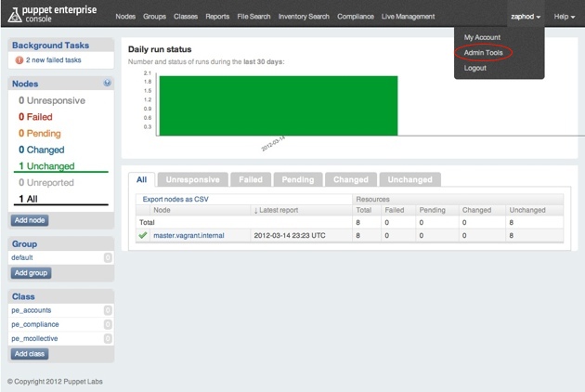Open the pe_compliance class

(34, 324)
